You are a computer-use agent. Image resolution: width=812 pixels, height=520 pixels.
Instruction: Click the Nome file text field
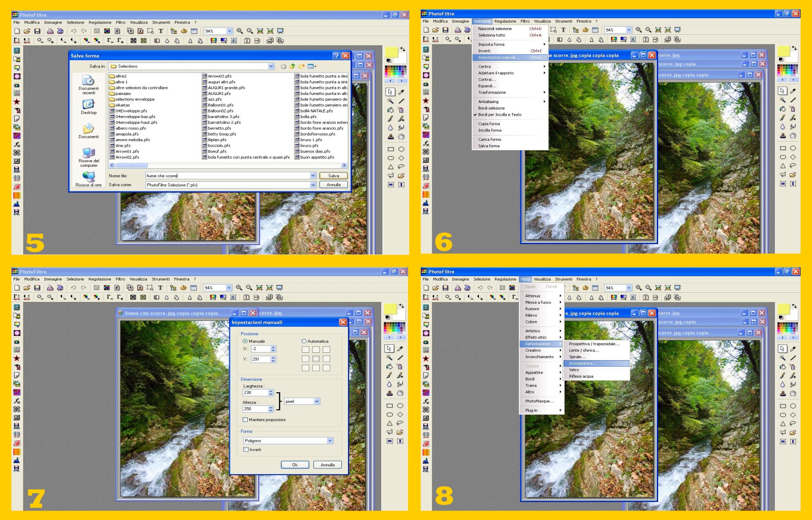point(227,176)
